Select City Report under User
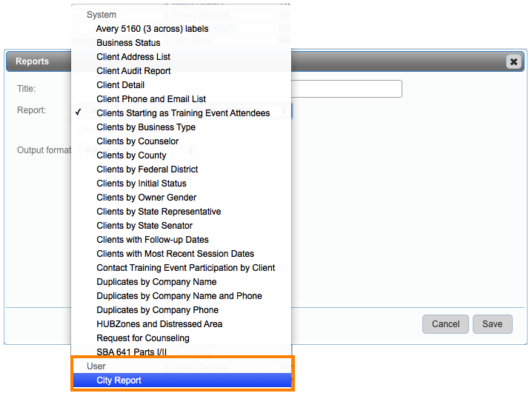 [x=119, y=380]
